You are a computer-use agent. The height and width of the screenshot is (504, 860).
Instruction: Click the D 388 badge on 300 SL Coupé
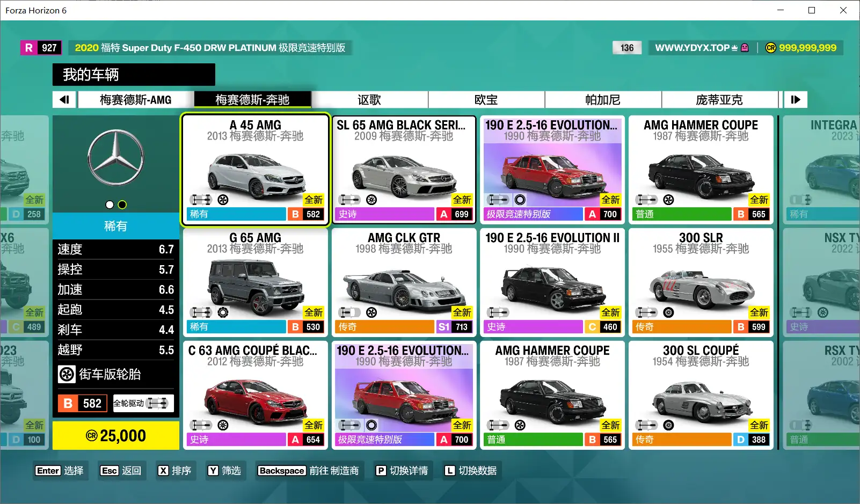pyautogui.click(x=750, y=440)
